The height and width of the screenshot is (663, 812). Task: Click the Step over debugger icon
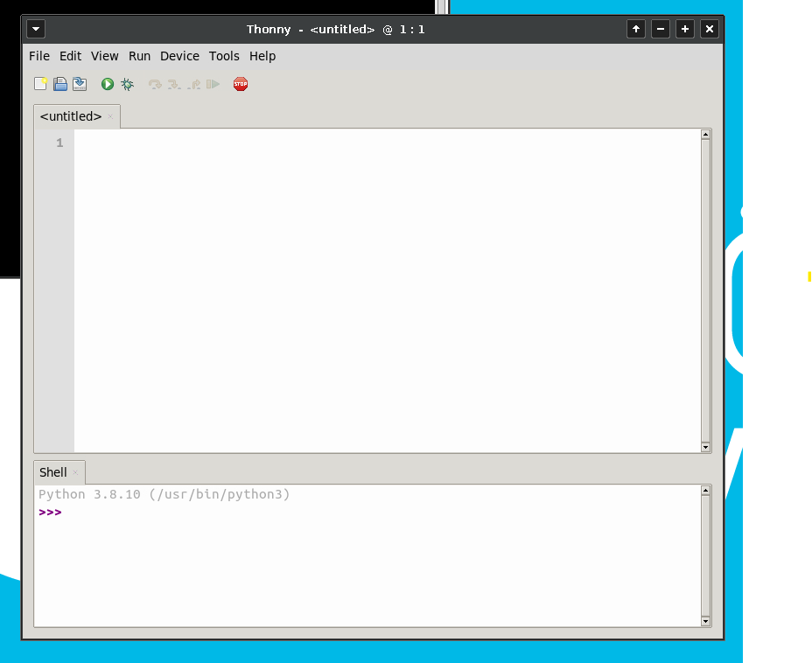(x=155, y=84)
